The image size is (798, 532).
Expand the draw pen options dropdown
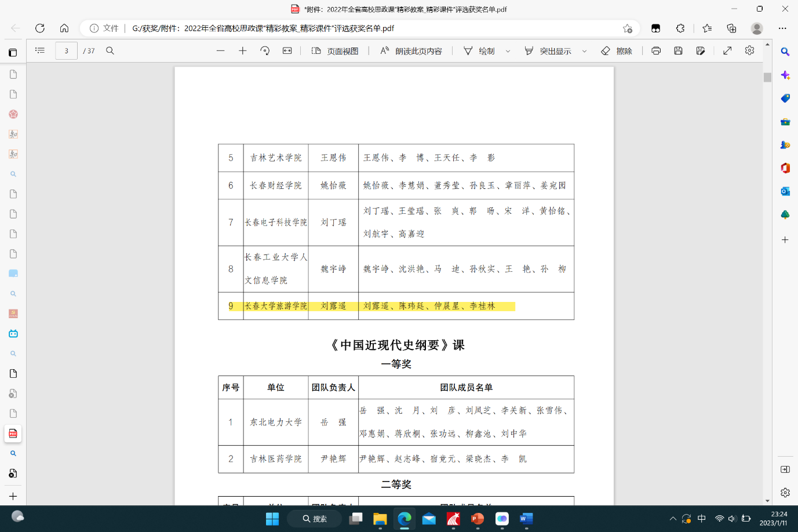(x=508, y=51)
